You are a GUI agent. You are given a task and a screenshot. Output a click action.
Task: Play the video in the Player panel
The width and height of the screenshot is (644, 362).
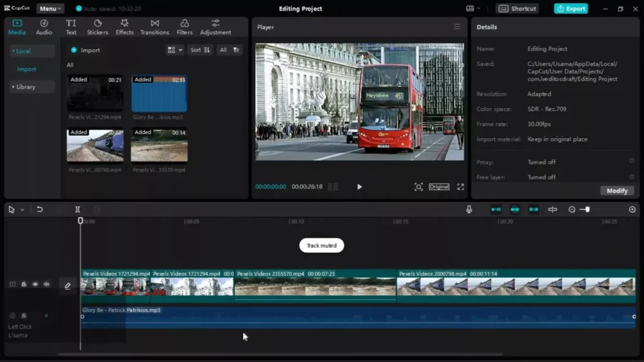point(359,187)
